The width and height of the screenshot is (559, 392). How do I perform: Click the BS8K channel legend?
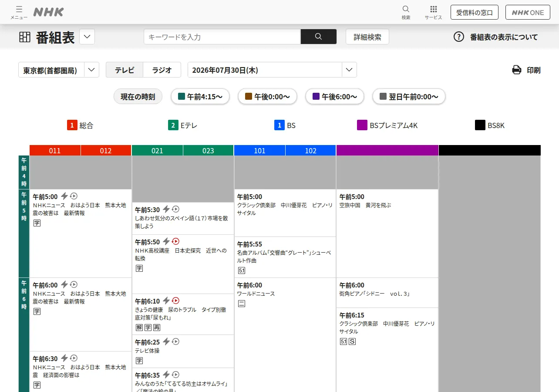[x=490, y=125]
